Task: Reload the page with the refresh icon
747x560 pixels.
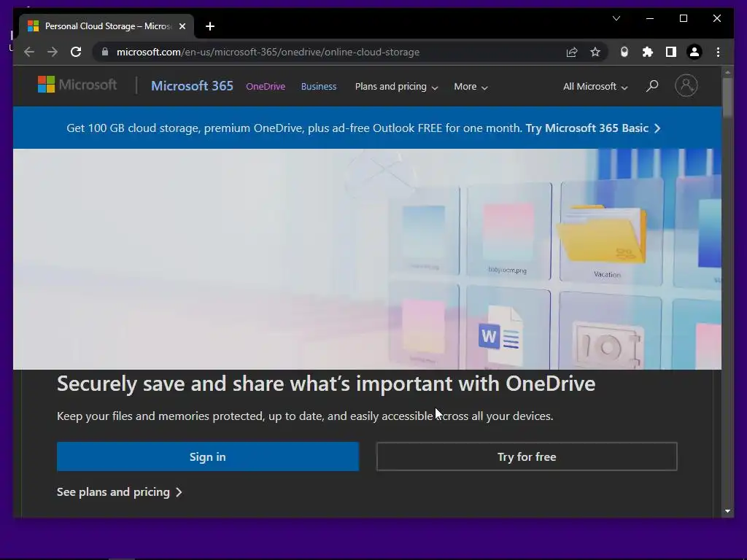Action: (x=76, y=52)
